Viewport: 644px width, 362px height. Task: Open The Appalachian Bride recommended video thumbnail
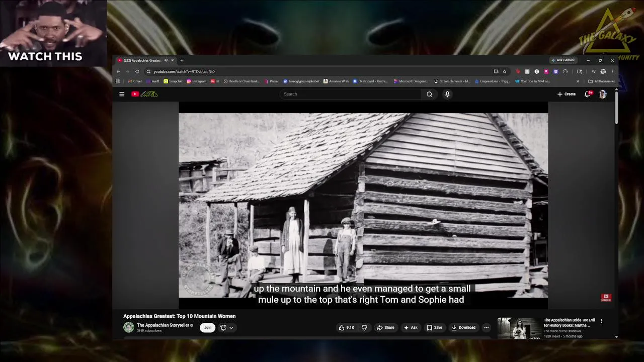click(519, 328)
